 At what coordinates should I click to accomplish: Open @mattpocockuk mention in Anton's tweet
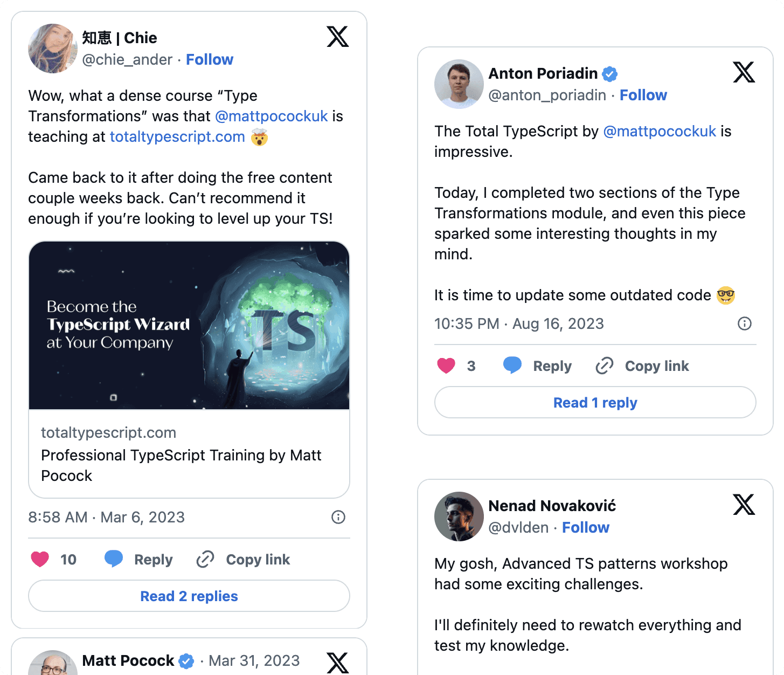pos(660,132)
